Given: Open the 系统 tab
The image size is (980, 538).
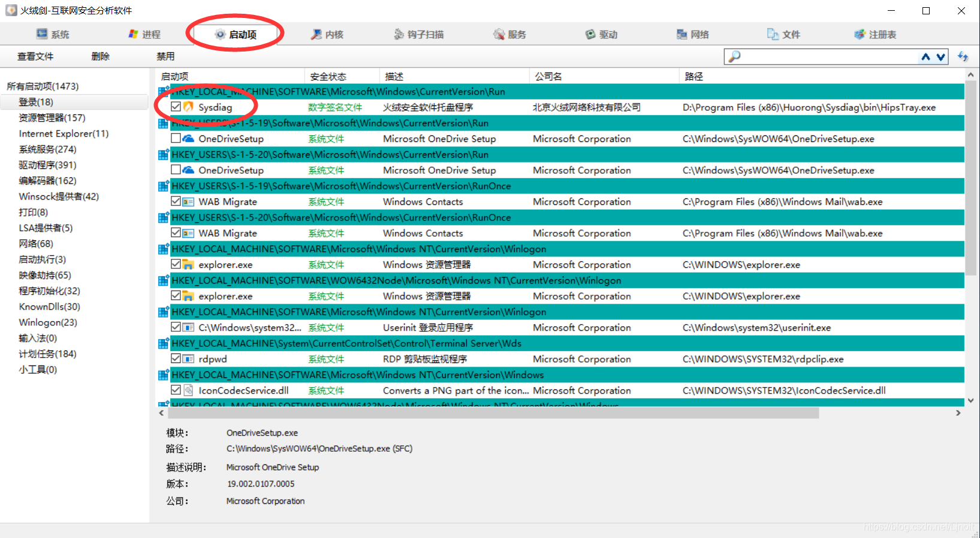Looking at the screenshot, I should pos(53,34).
